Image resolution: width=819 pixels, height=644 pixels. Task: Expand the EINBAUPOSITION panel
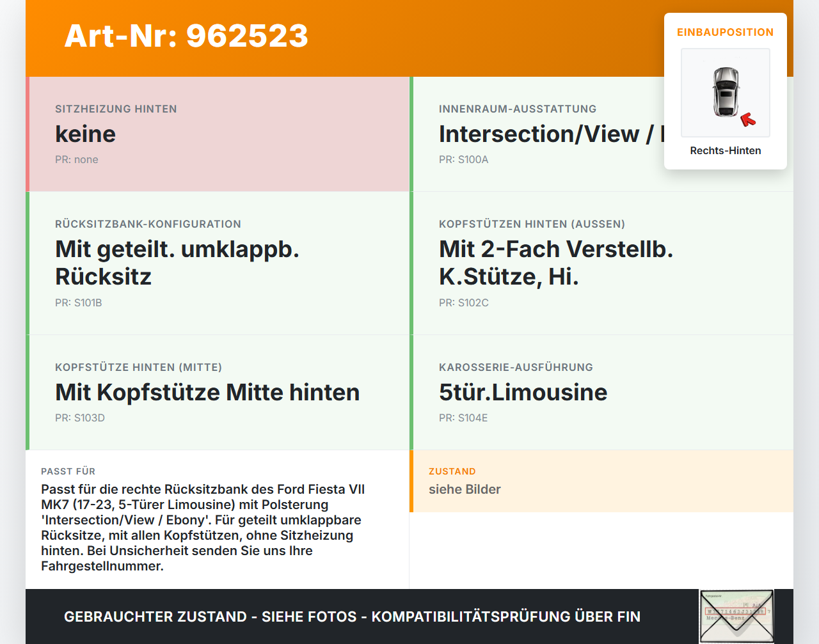click(725, 31)
